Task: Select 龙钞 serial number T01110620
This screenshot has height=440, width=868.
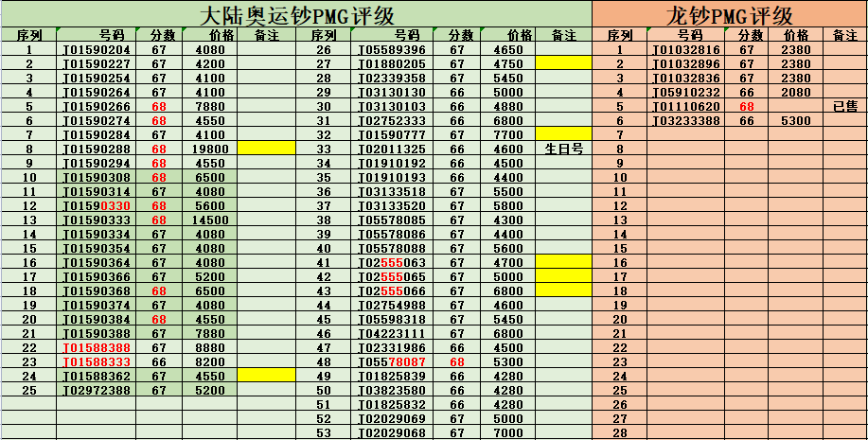Action: click(686, 106)
